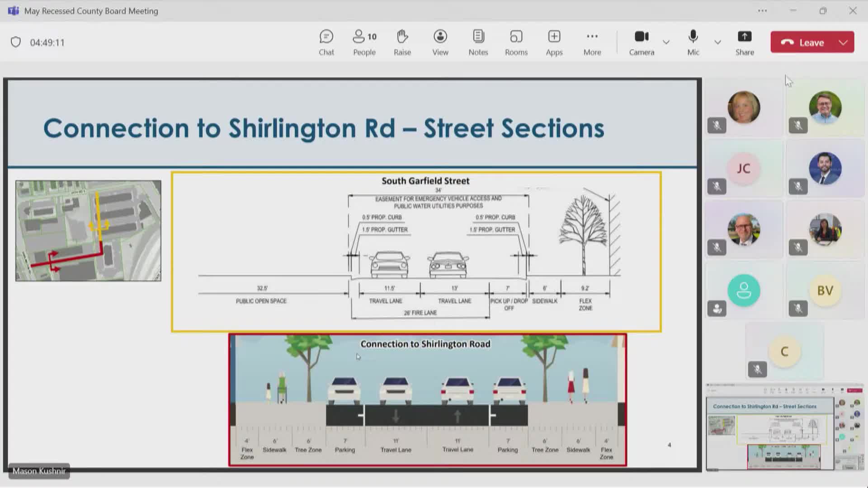Expand Camera device options arrow
The height and width of the screenshot is (488, 868).
coord(666,42)
